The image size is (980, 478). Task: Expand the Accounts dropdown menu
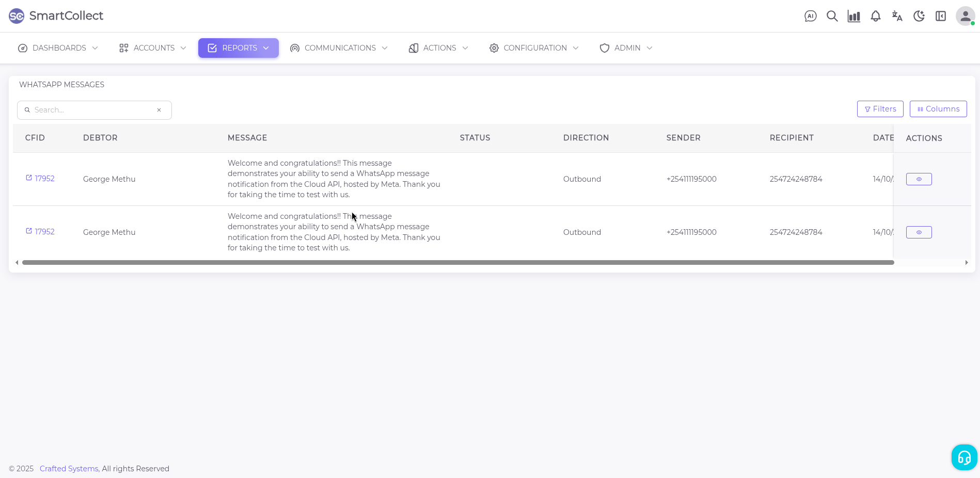(x=152, y=48)
